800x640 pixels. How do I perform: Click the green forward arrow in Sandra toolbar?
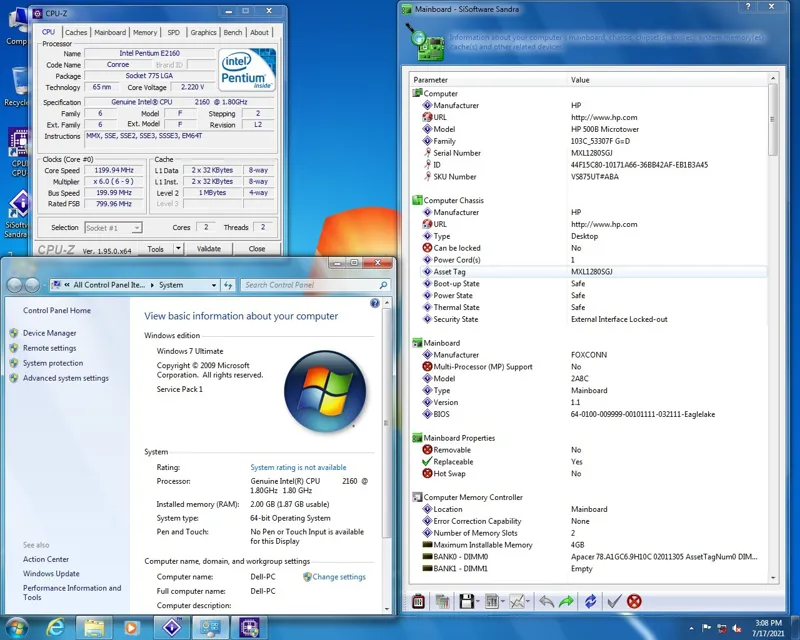click(566, 601)
